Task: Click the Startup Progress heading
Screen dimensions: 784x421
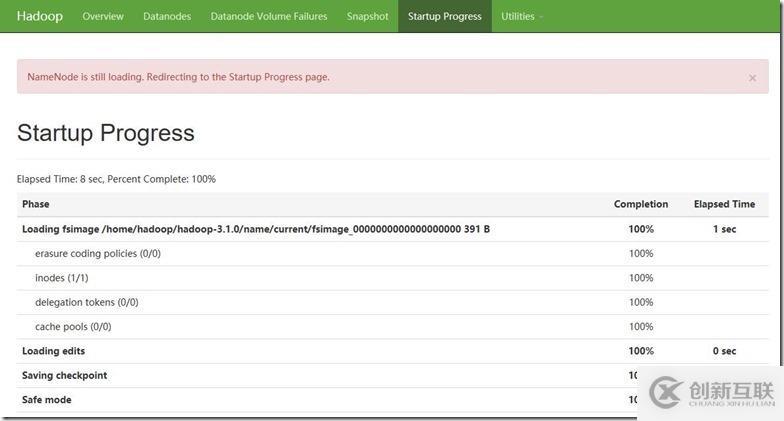Action: pyautogui.click(x=106, y=132)
